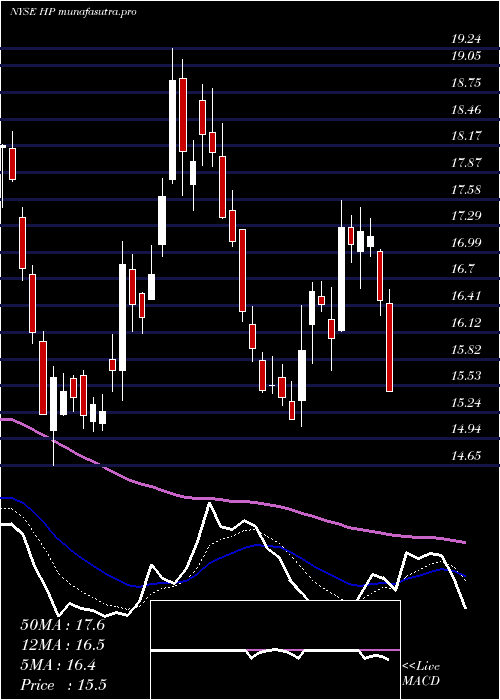Select the 17.87 price level label
This screenshot has height=700, width=500.
pos(466,163)
